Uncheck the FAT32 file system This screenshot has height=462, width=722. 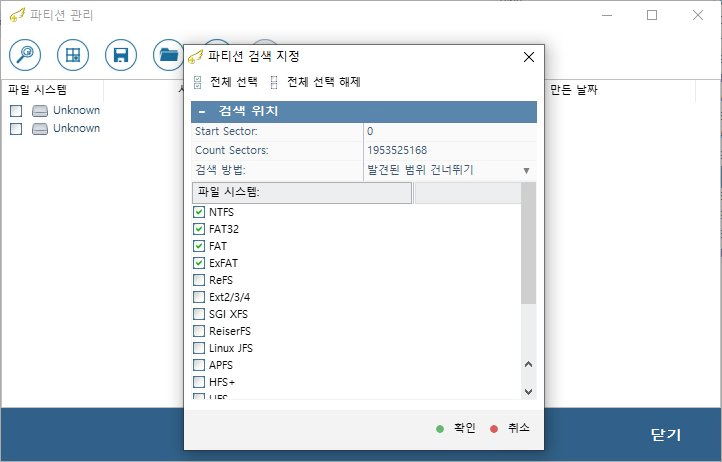pyautogui.click(x=199, y=229)
